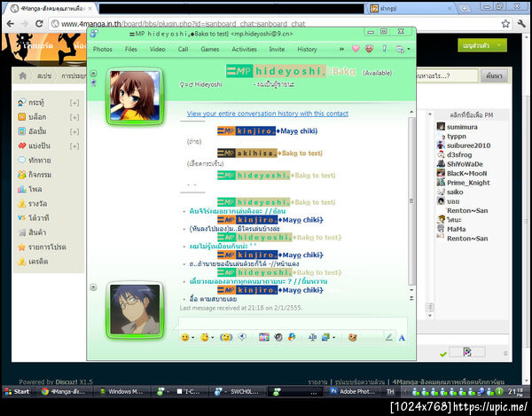Screen dimensions: 532x416
Task: Open the voice clip icon
Action: click(243, 337)
